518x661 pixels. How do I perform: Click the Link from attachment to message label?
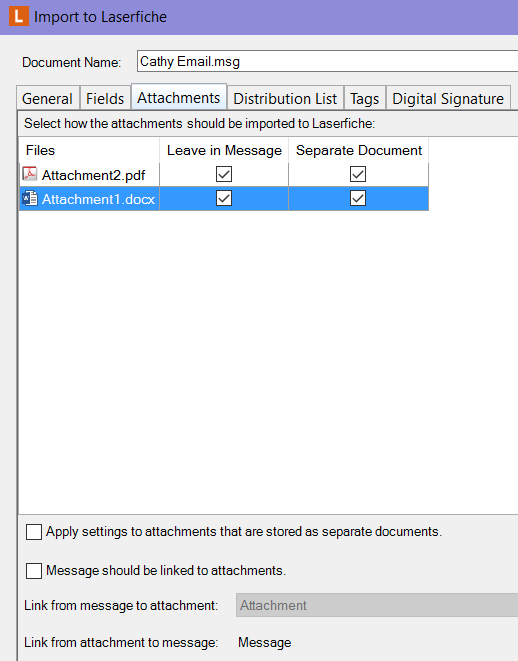(121, 642)
